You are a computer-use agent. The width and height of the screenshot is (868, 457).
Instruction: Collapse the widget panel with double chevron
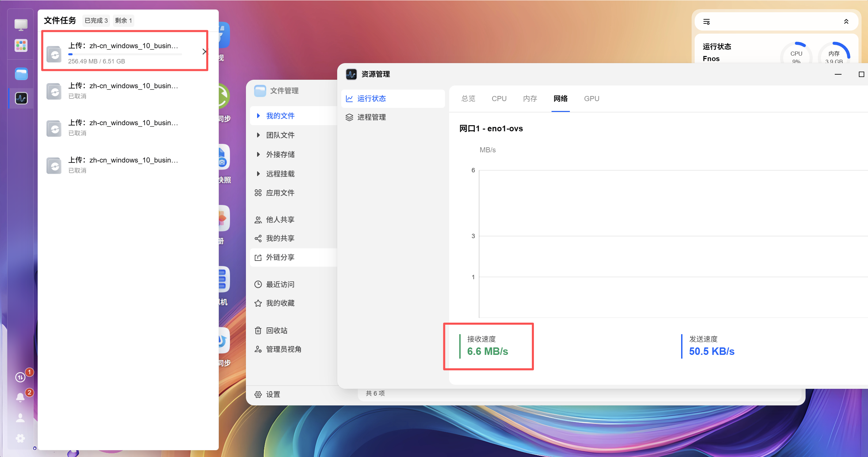point(846,22)
